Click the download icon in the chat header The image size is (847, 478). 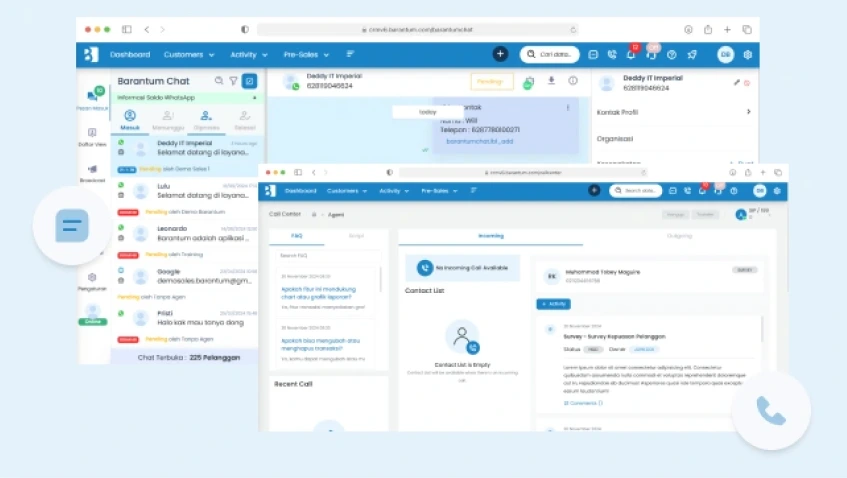(551, 80)
